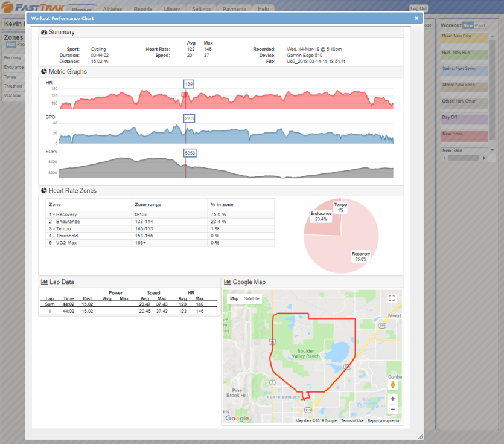Zoom in on the Google map
The image size is (504, 444).
(393, 399)
